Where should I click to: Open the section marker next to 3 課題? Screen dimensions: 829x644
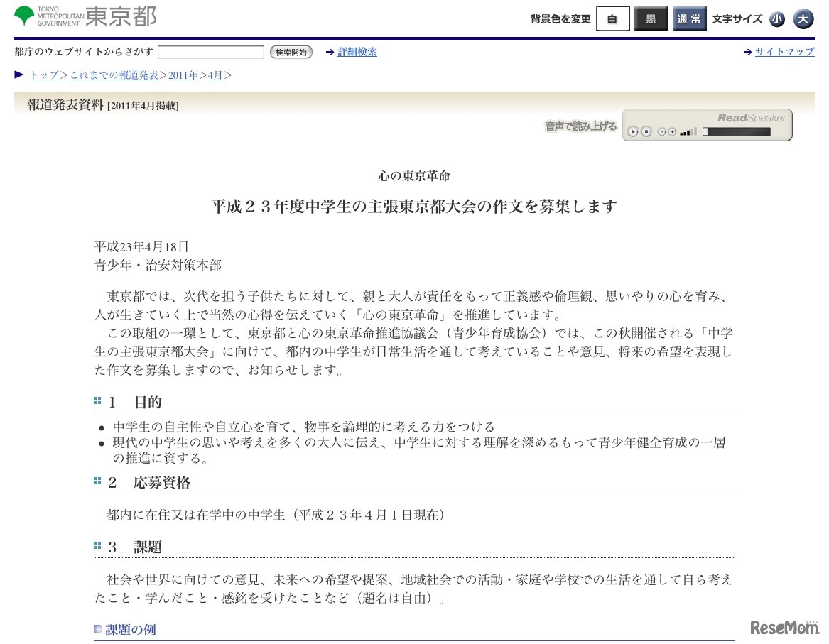(97, 545)
